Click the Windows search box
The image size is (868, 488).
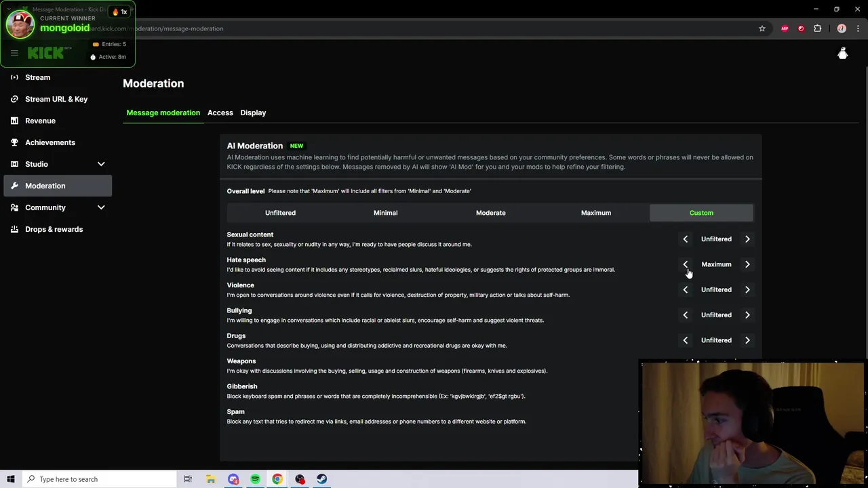tap(99, 479)
